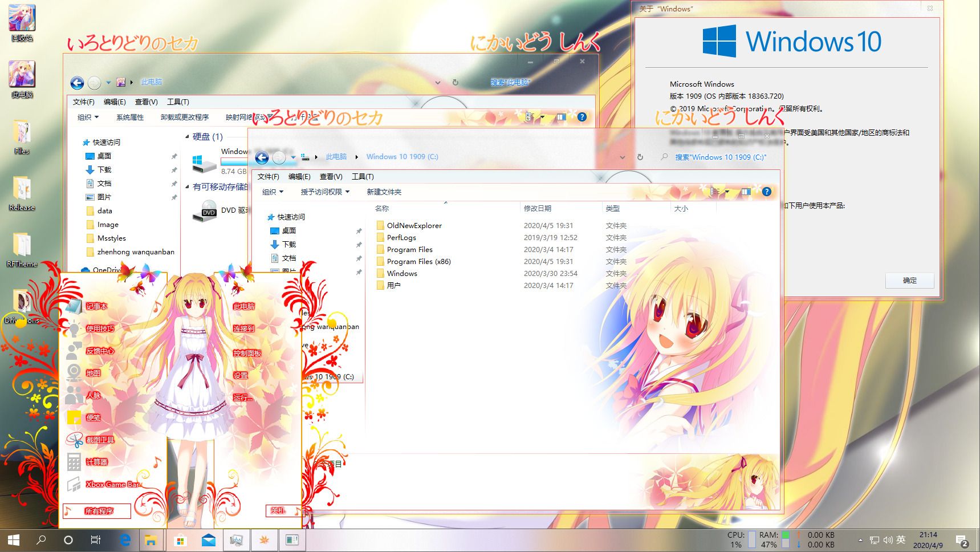Open the 文件(F) menu in the C: drive window

click(x=268, y=177)
